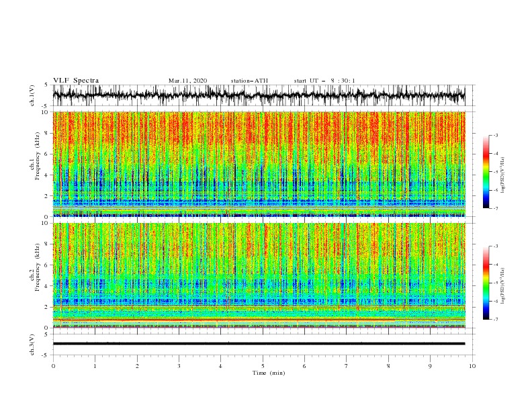Click the ch.2 "Frequency (kHz)" axis label
The height and width of the screenshot is (411, 532).
pyautogui.click(x=38, y=267)
